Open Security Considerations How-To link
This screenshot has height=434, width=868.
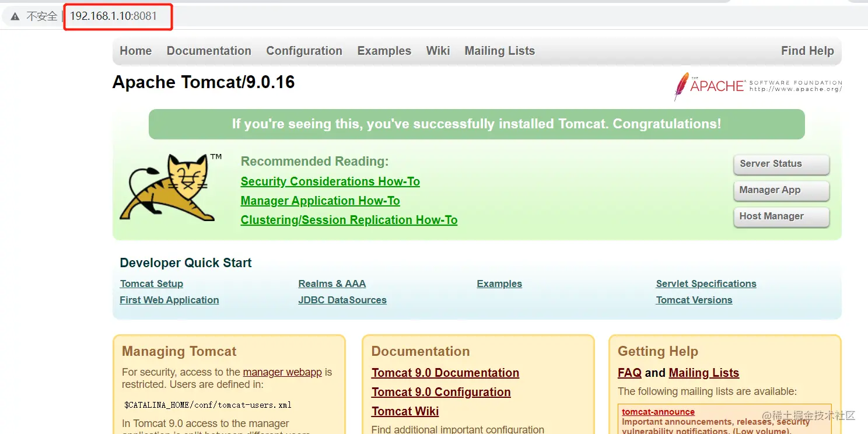click(330, 181)
